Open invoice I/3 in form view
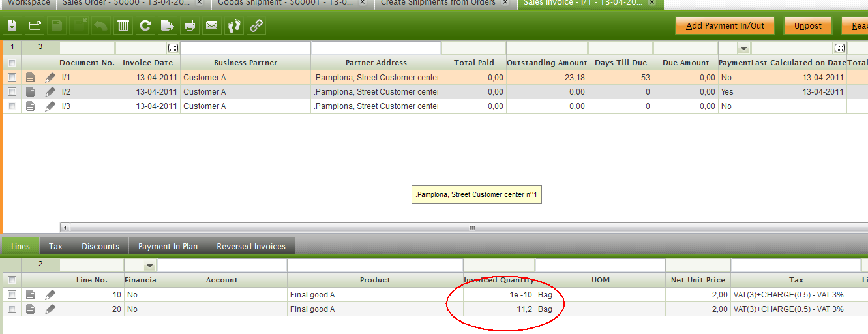Image resolution: width=868 pixels, height=334 pixels. click(30, 106)
